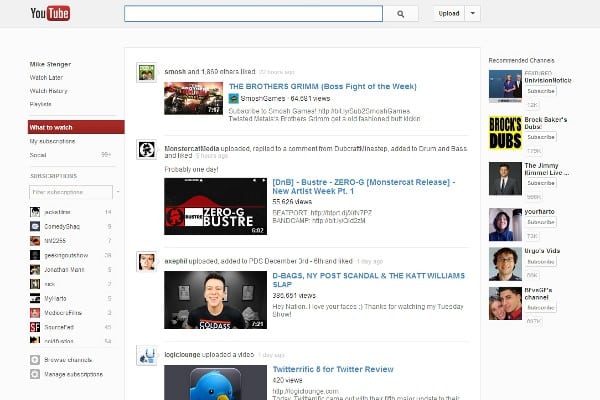Select What to watch tab
This screenshot has height=400, width=600.
[x=76, y=127]
